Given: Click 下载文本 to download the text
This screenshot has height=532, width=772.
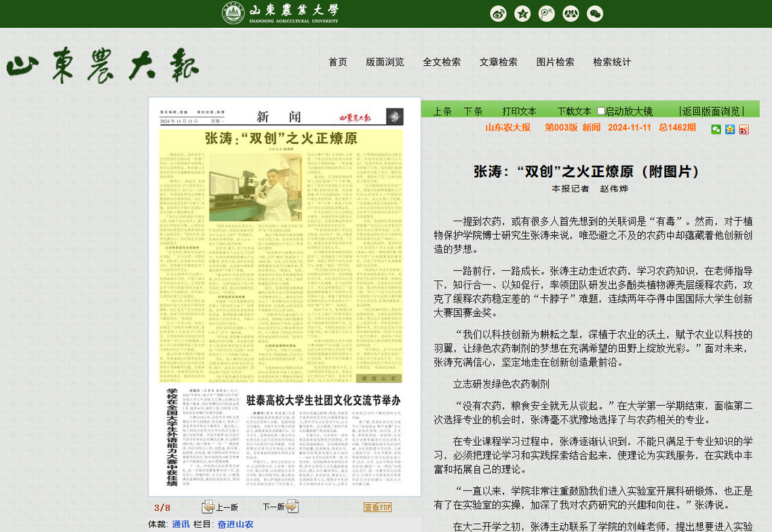Looking at the screenshot, I should coord(574,111).
